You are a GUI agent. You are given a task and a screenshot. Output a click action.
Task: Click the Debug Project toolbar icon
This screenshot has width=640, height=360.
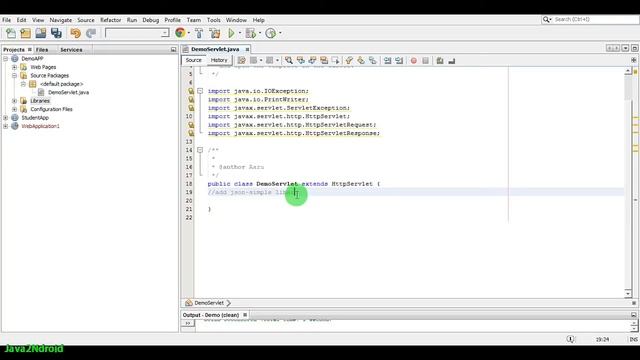[x=251, y=33]
